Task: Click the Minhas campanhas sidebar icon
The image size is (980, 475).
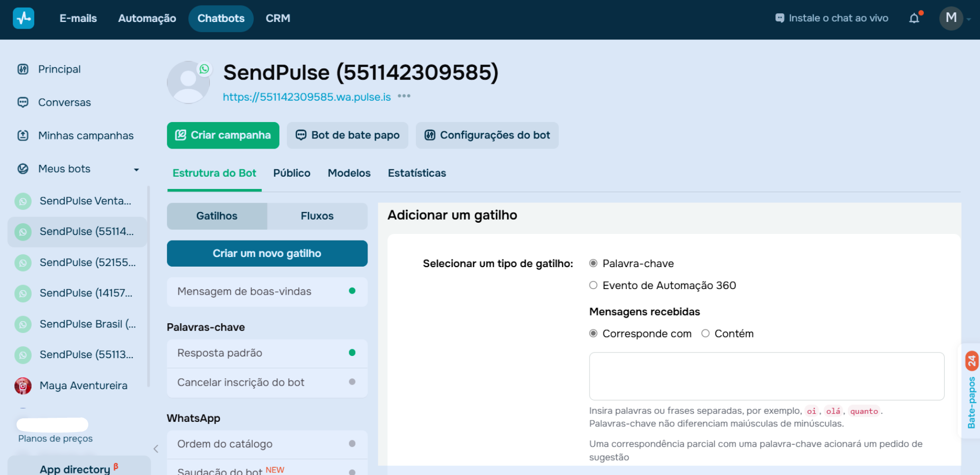Action: click(x=23, y=135)
